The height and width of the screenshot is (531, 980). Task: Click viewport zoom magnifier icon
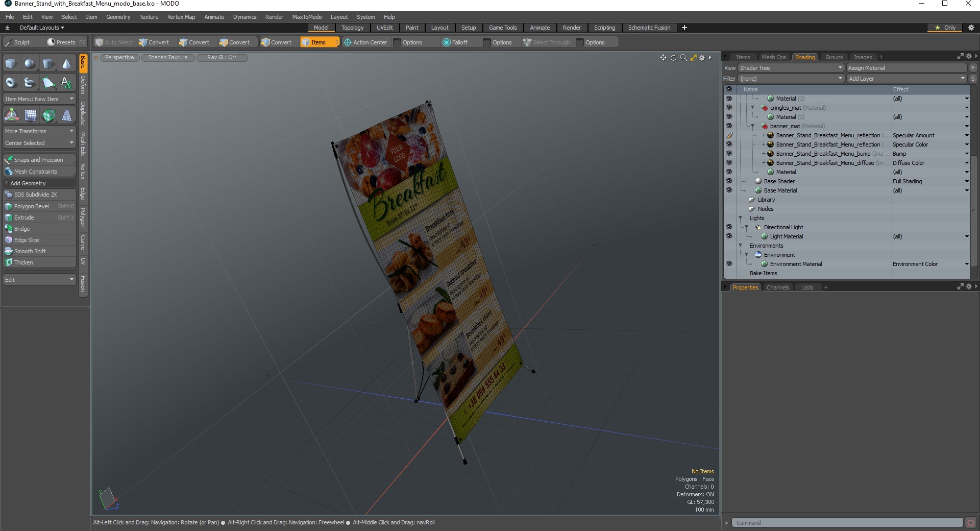point(683,58)
